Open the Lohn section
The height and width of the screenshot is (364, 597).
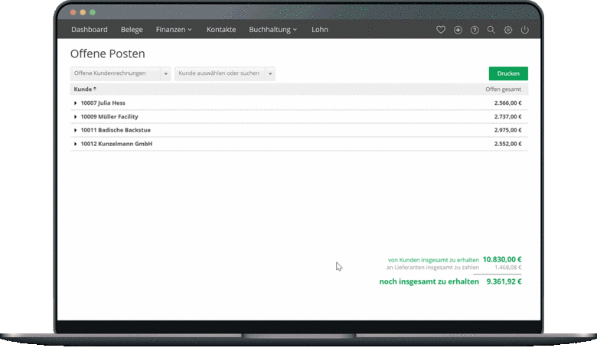point(320,30)
